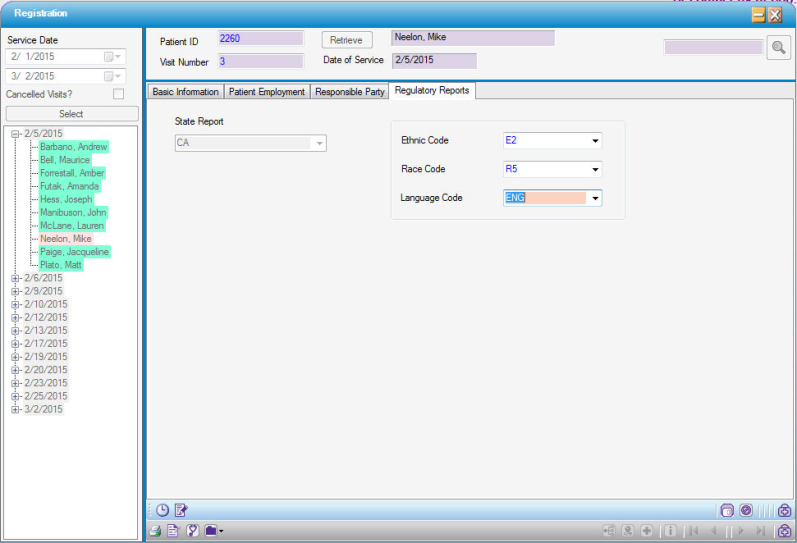Expand the 2/6/2015 date node
Viewport: 797px width, 543px height.
pos(15,278)
